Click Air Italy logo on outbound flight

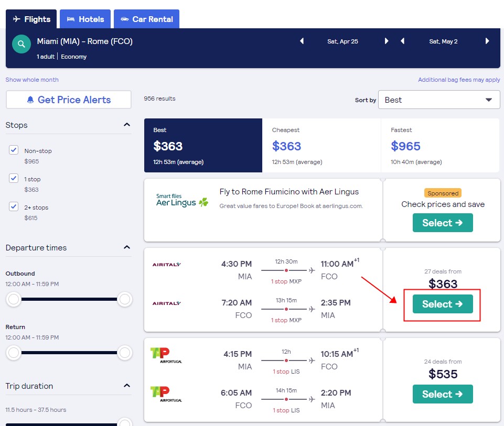(166, 265)
